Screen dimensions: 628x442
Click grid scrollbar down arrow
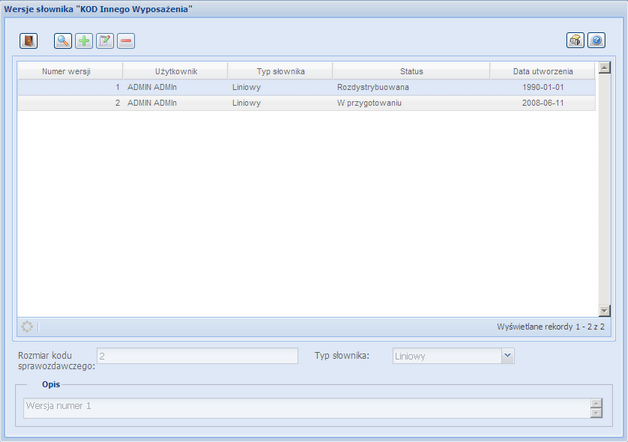(x=603, y=311)
